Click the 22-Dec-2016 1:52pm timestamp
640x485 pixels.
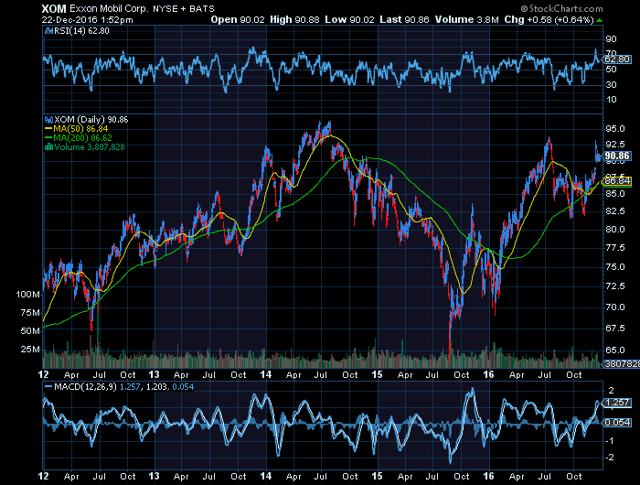(x=87, y=20)
